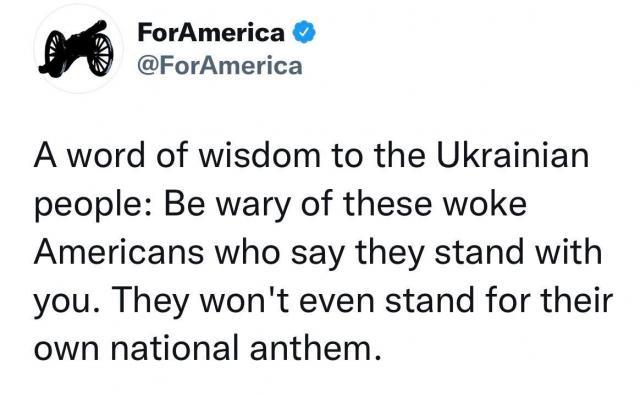This screenshot has width=640, height=394.
Task: Visit the @ForAmerica handle link
Action: coord(220,66)
